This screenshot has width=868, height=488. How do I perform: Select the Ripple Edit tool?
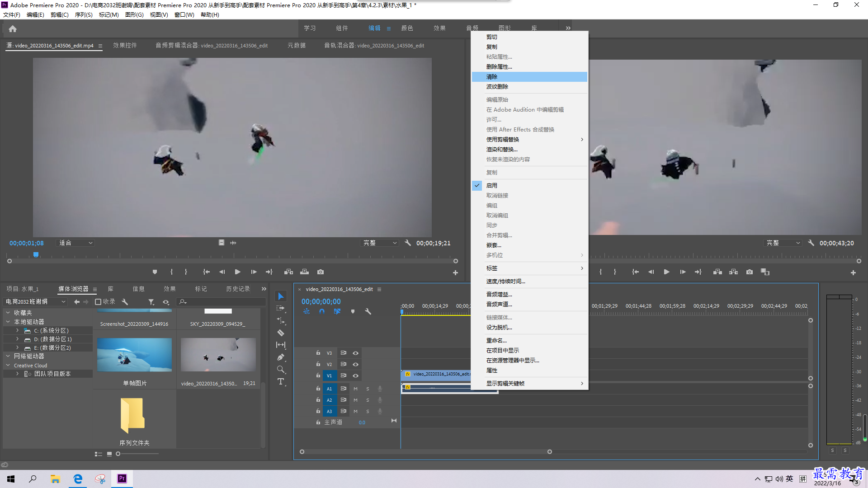[281, 320]
